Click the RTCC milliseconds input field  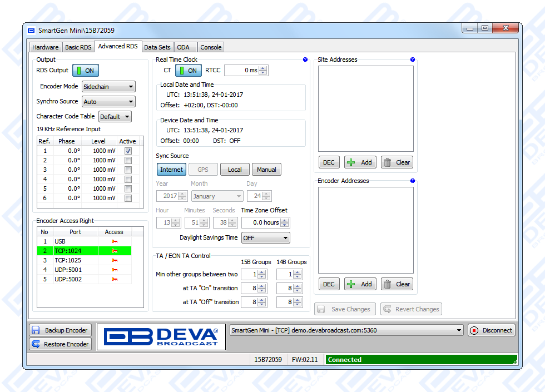click(241, 71)
